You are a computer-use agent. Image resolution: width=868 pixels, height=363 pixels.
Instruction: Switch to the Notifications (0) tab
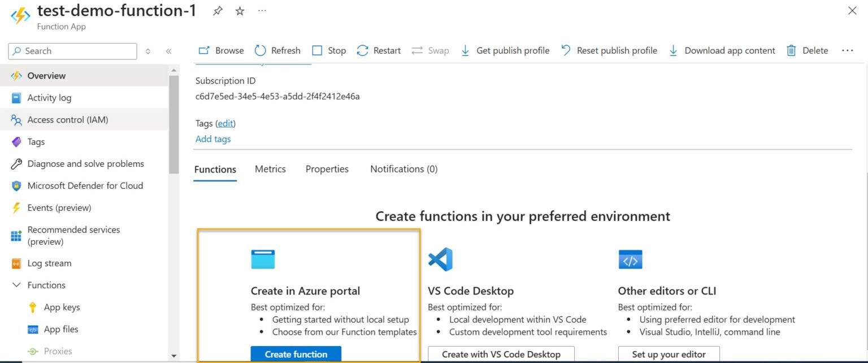[x=404, y=169]
